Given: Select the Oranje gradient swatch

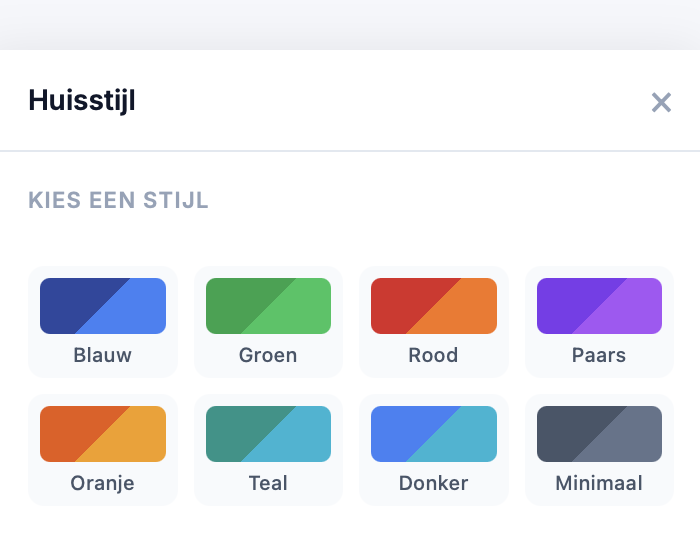Looking at the screenshot, I should [x=103, y=434].
